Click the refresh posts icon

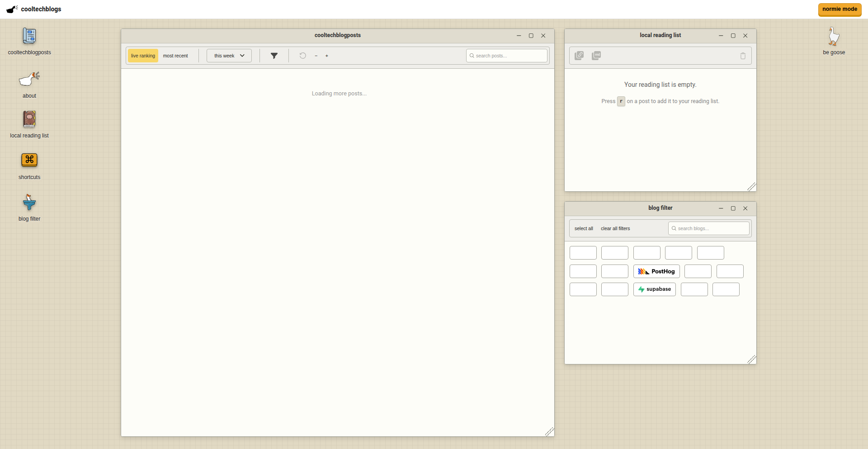[x=302, y=56]
